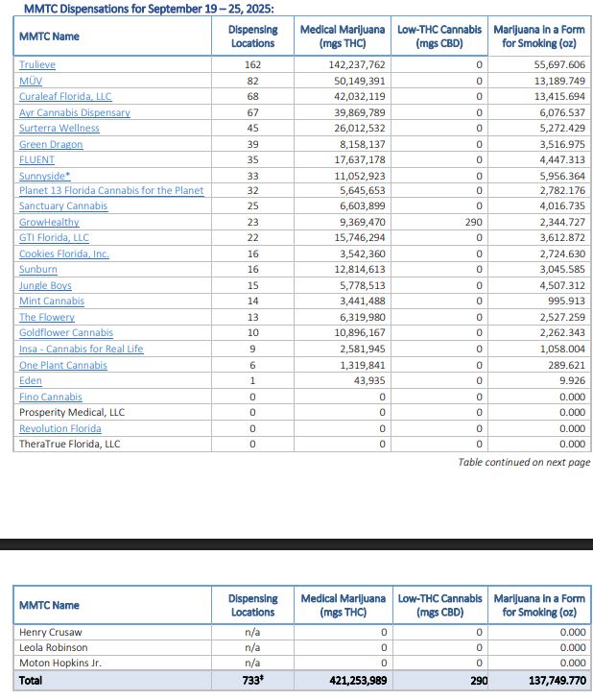Follow the GTI Florida, LLC link
Screen dimensions: 593x700
tap(54, 238)
